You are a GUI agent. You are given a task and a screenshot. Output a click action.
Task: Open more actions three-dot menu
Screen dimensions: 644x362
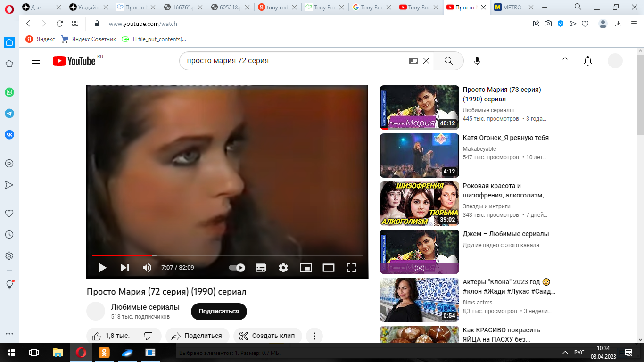[314, 336]
